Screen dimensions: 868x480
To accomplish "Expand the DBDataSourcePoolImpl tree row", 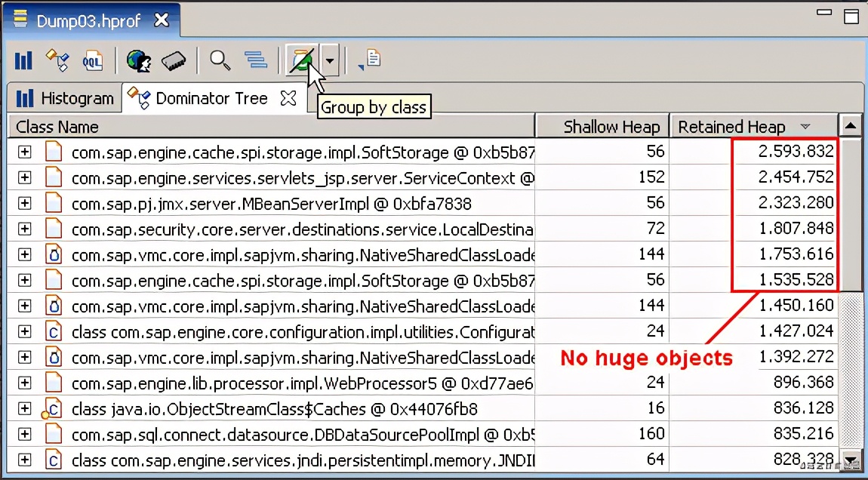I will coord(25,434).
